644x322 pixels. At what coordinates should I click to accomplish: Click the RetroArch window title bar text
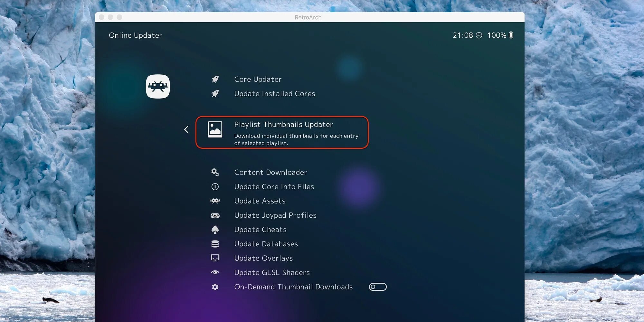308,17
